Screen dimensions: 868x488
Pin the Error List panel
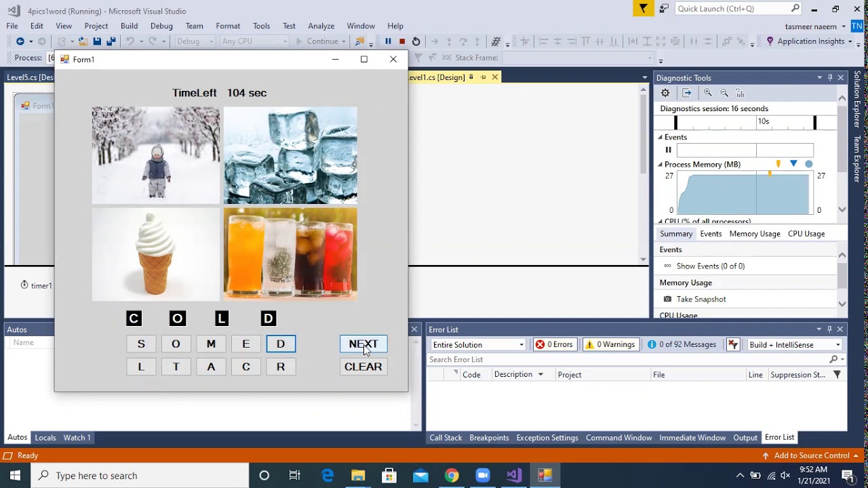point(829,329)
